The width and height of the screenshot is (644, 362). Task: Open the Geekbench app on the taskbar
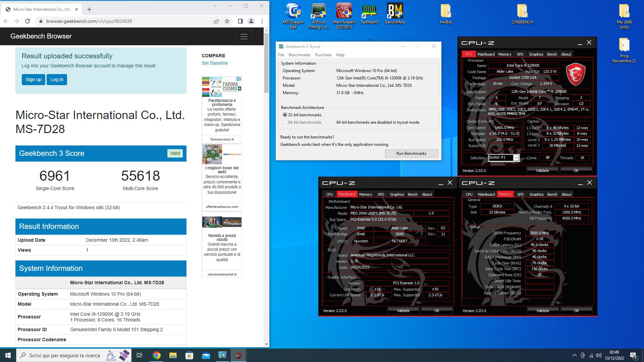click(x=222, y=355)
